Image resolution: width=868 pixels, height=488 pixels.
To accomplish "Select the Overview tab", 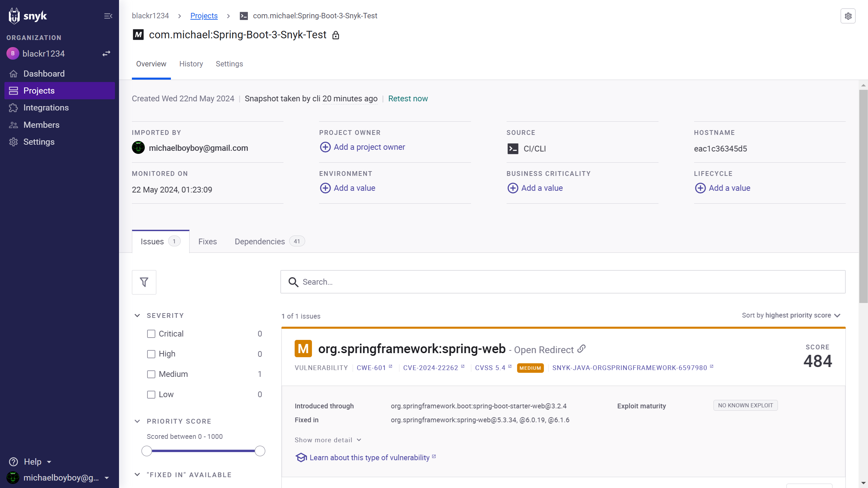I will (x=151, y=64).
